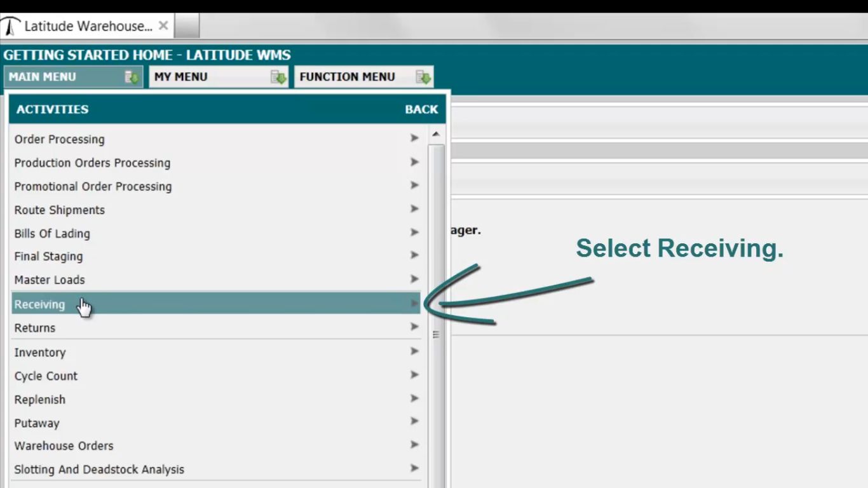
Task: Expand Bills Of Lading submenu arrow
Action: tap(414, 232)
